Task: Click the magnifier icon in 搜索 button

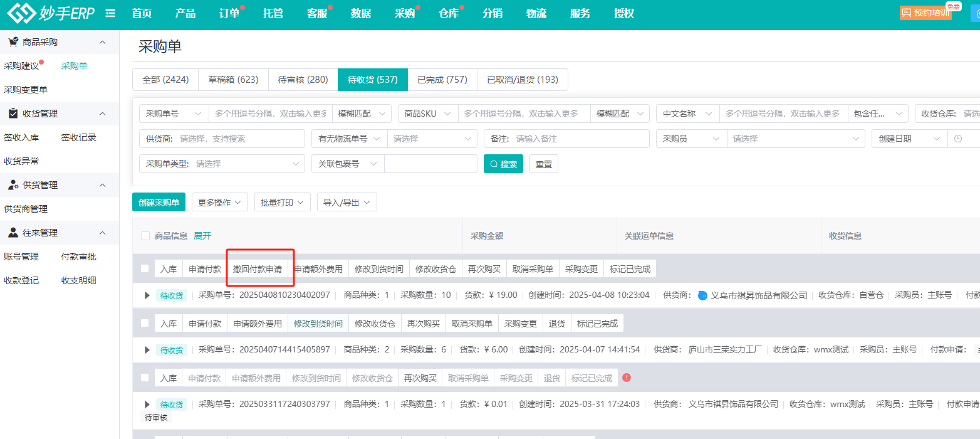Action: 494,164
